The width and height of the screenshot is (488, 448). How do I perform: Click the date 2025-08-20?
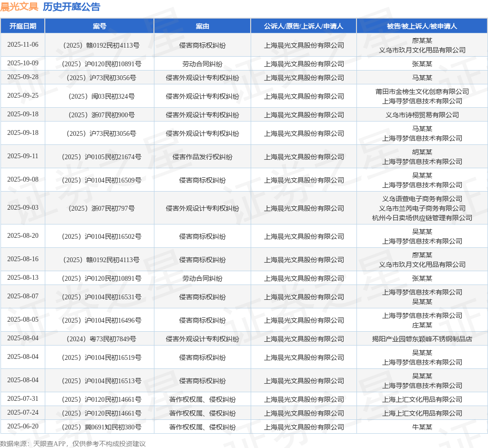tap(23, 235)
